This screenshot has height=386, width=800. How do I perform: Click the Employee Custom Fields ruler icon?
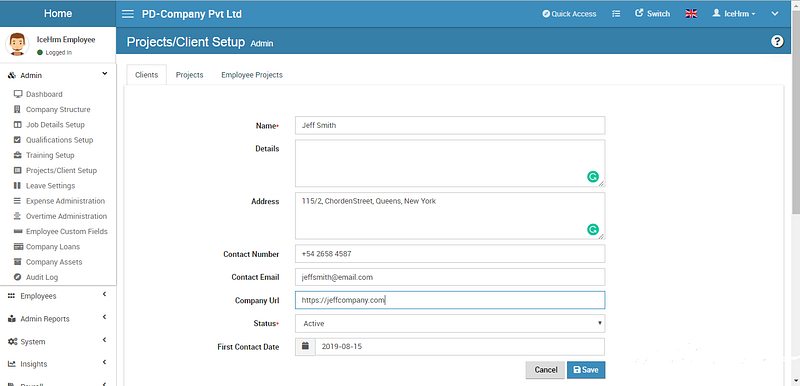pyautogui.click(x=18, y=231)
